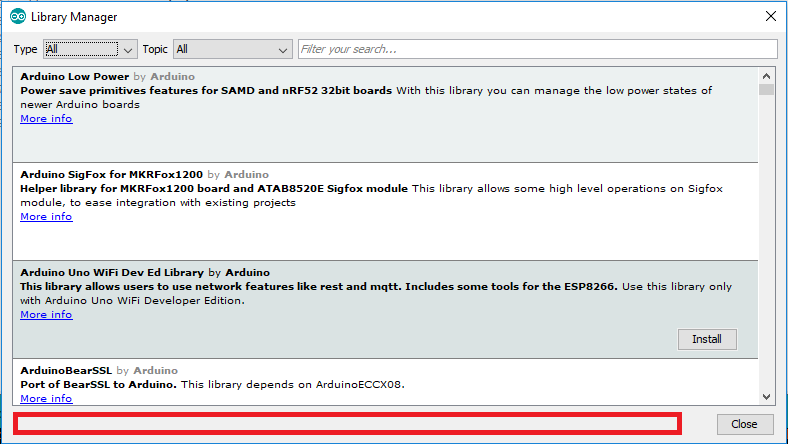Open the Type dropdown

(90, 49)
